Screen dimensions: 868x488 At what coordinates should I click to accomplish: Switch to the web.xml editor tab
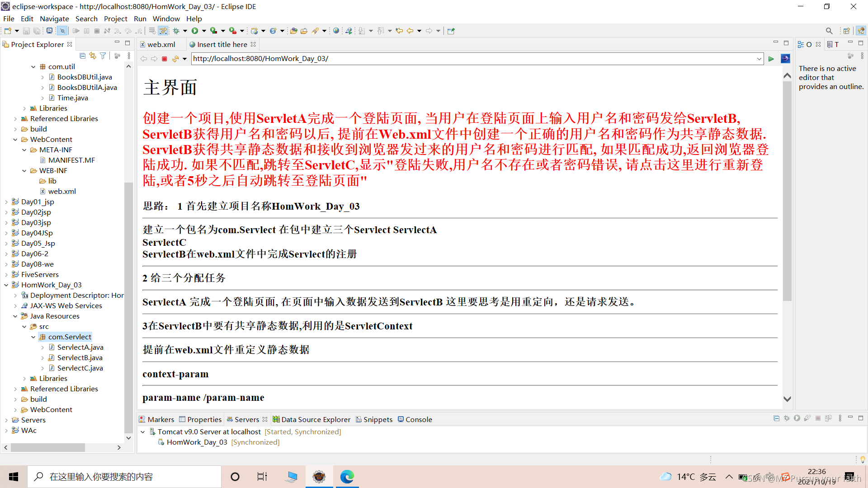click(161, 44)
